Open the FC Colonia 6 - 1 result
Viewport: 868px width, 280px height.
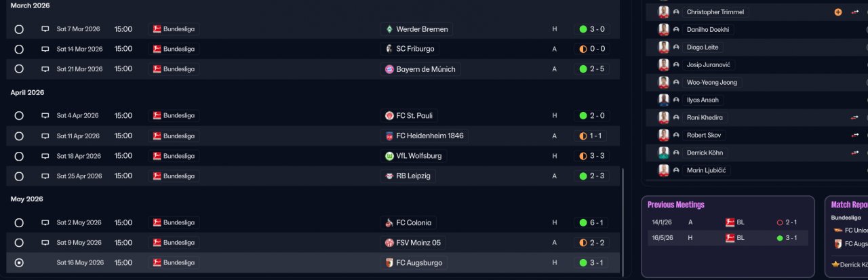591,223
